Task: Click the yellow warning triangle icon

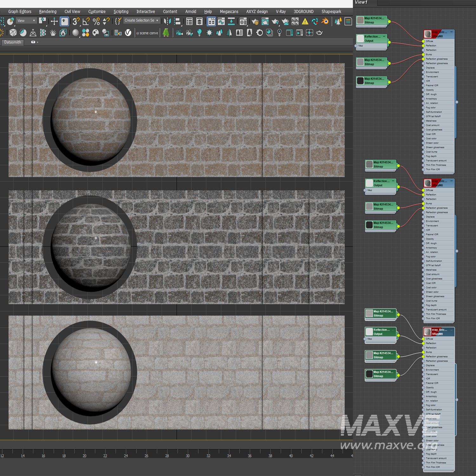Action: coord(305,21)
